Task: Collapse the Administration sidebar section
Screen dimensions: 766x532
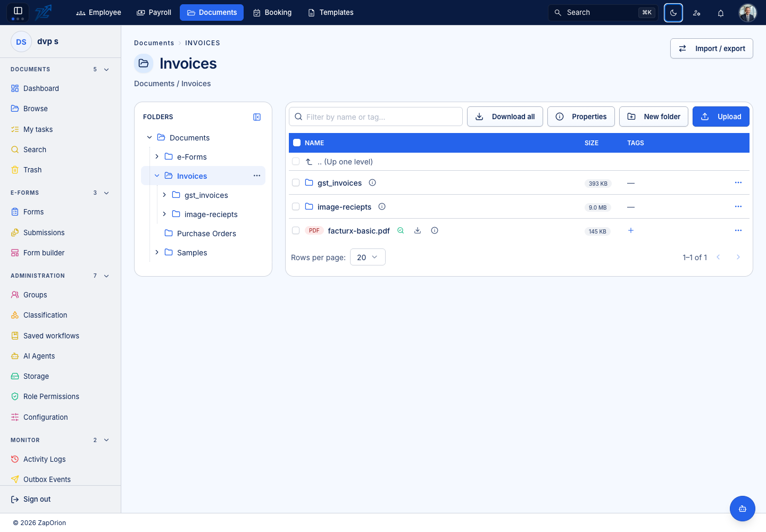Action: click(106, 276)
